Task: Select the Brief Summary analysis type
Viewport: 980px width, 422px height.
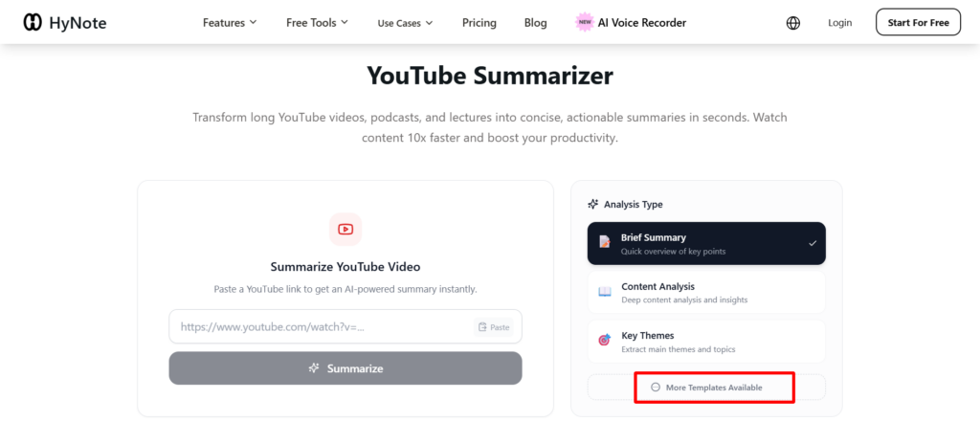Action: click(x=706, y=243)
